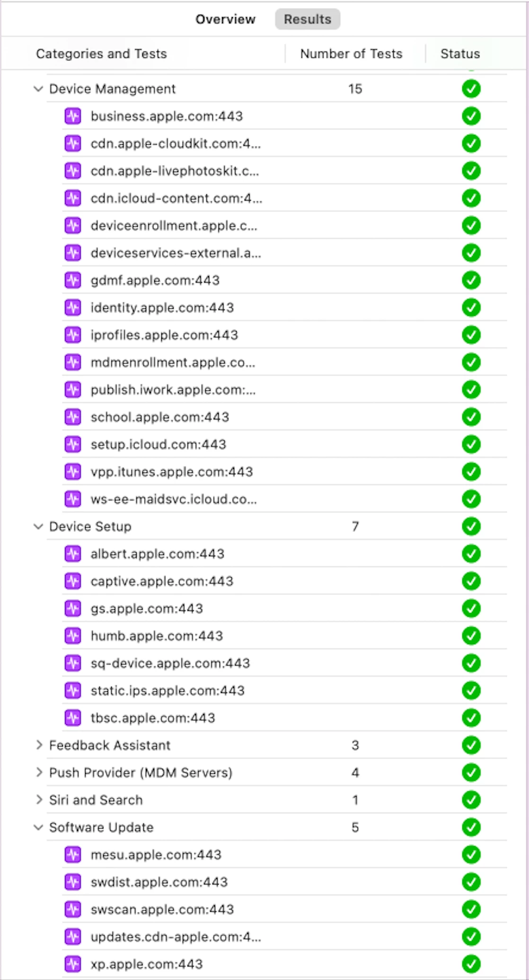Select the swscan.apple.com:443 row
Viewport: 529px width, 980px height.
pos(284,910)
